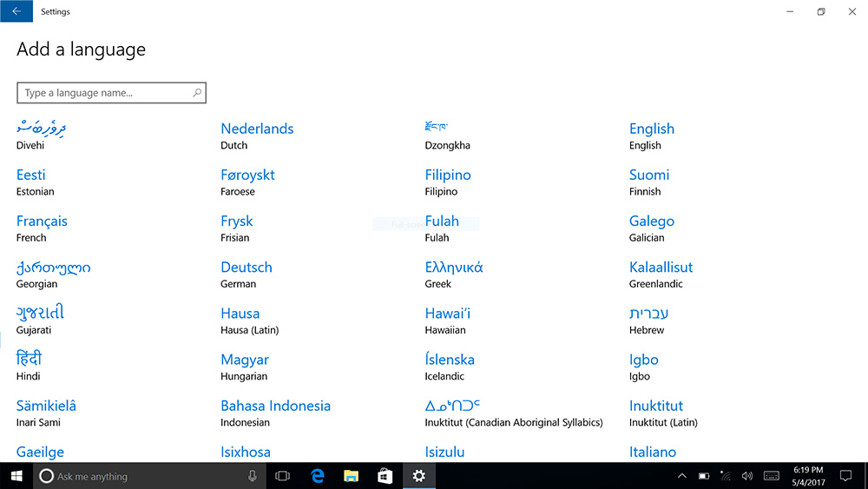
Task: Click the volume speaker tray icon
Action: click(746, 476)
